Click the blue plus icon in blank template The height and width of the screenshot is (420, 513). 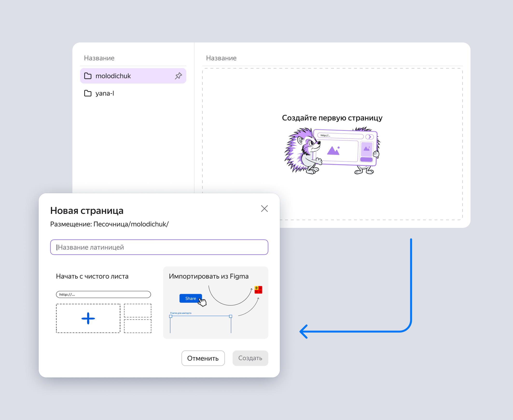point(88,318)
